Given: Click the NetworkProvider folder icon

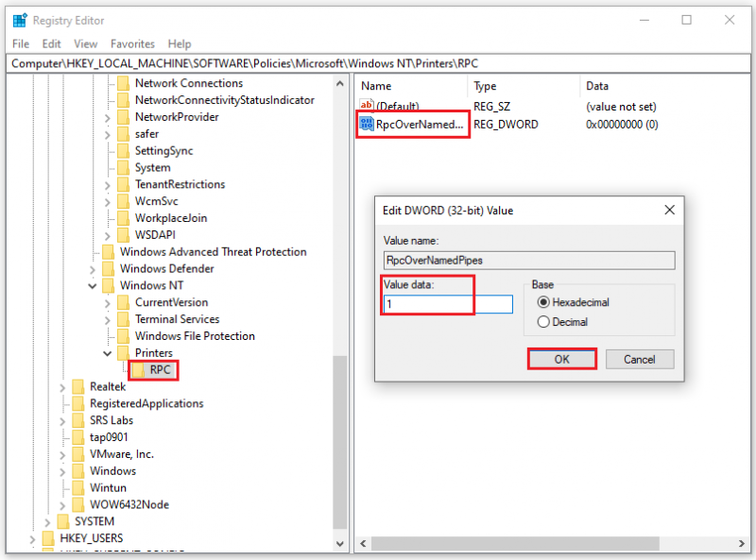Looking at the screenshot, I should (123, 117).
